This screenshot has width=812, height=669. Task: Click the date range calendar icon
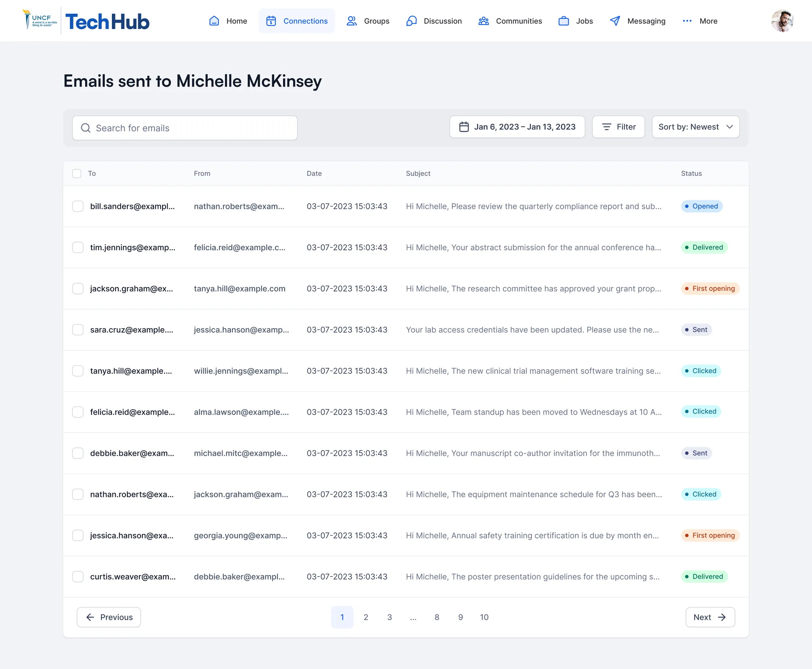click(x=464, y=127)
